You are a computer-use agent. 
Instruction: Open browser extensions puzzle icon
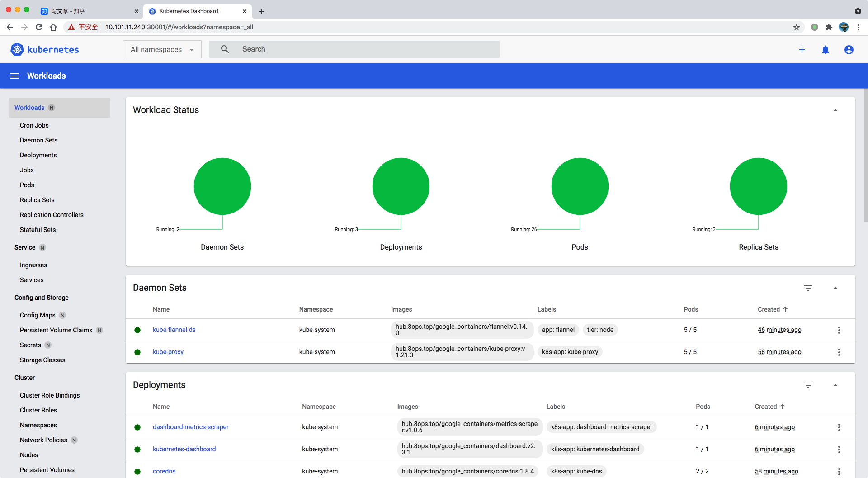[829, 27]
